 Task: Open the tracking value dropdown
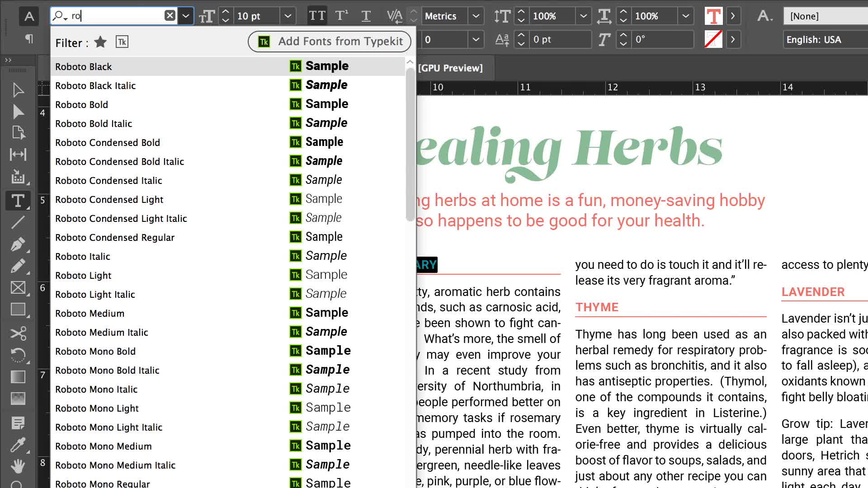pyautogui.click(x=476, y=39)
